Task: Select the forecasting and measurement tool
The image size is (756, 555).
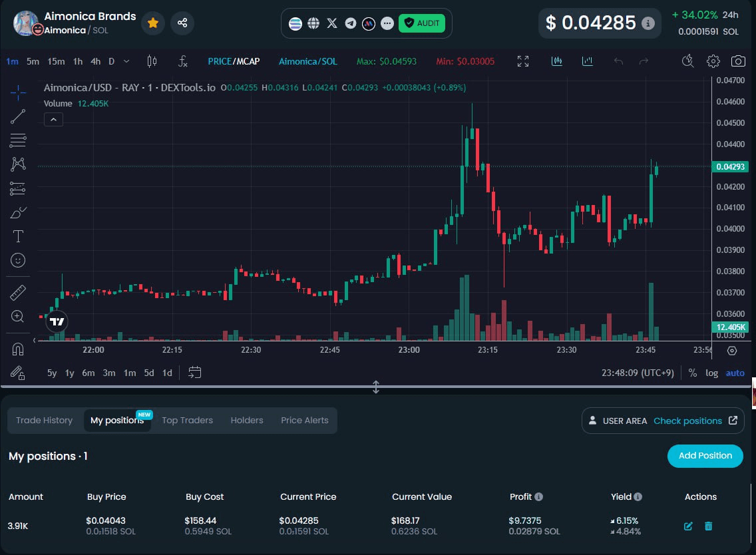Action: [18, 188]
